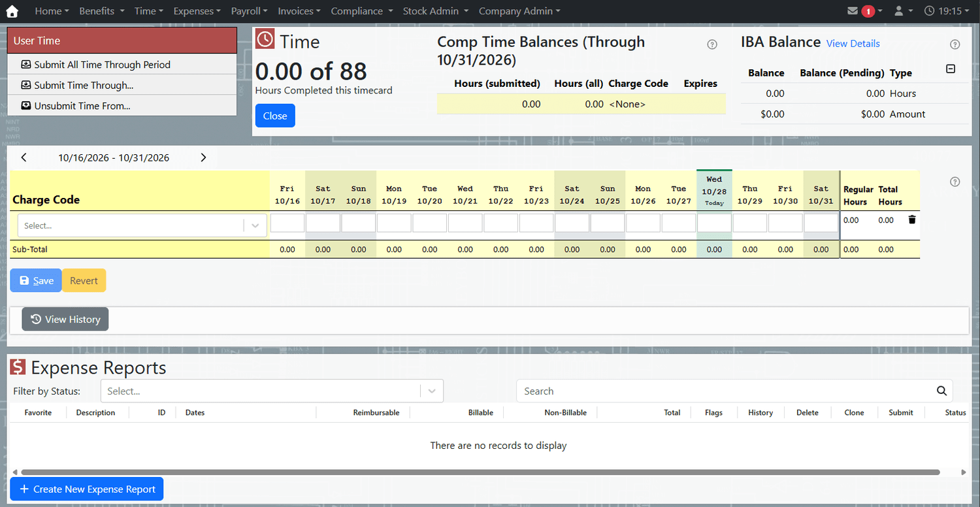Open the Filter by Status dropdown

[272, 391]
